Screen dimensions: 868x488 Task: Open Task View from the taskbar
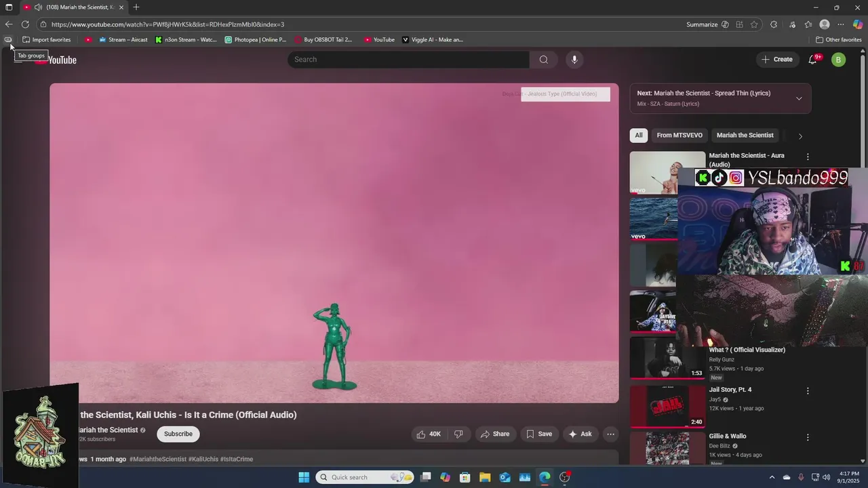pyautogui.click(x=425, y=477)
